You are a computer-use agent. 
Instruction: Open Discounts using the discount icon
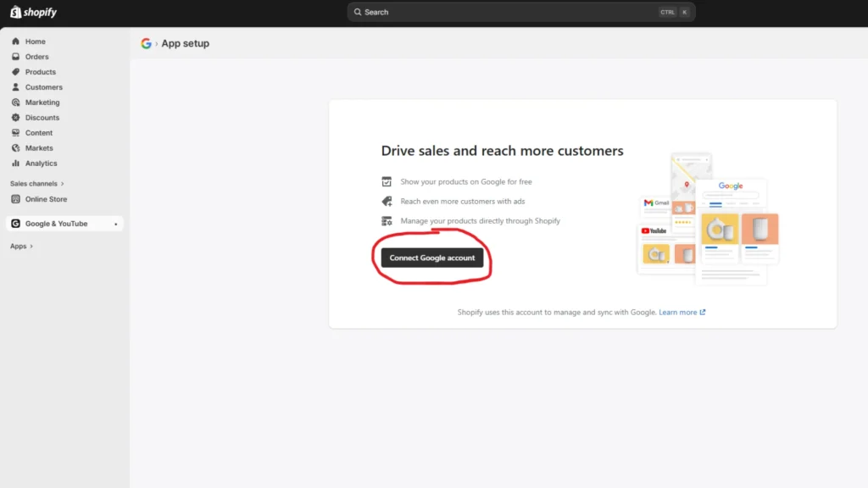tap(17, 117)
